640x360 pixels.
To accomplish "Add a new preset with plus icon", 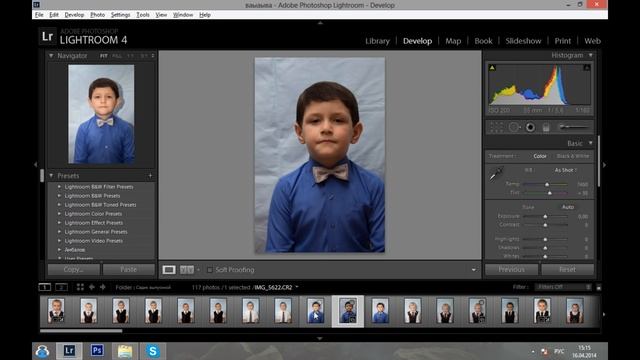I will 150,176.
